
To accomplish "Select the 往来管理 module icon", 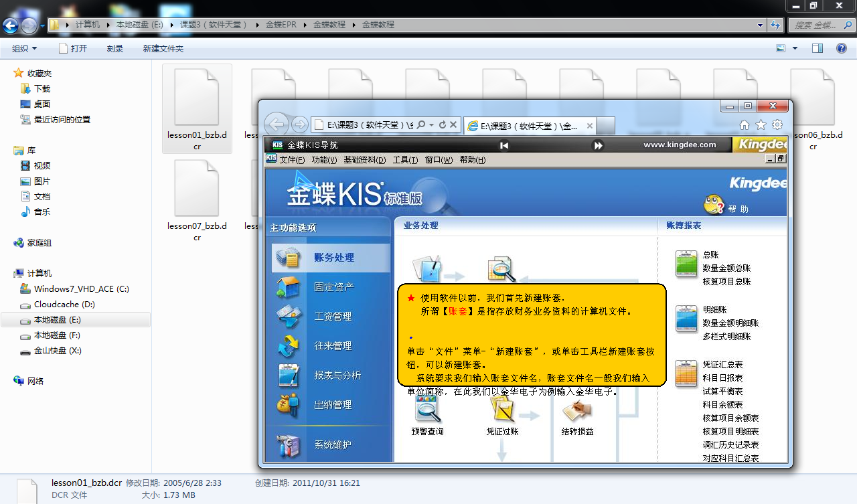I will coord(288,346).
